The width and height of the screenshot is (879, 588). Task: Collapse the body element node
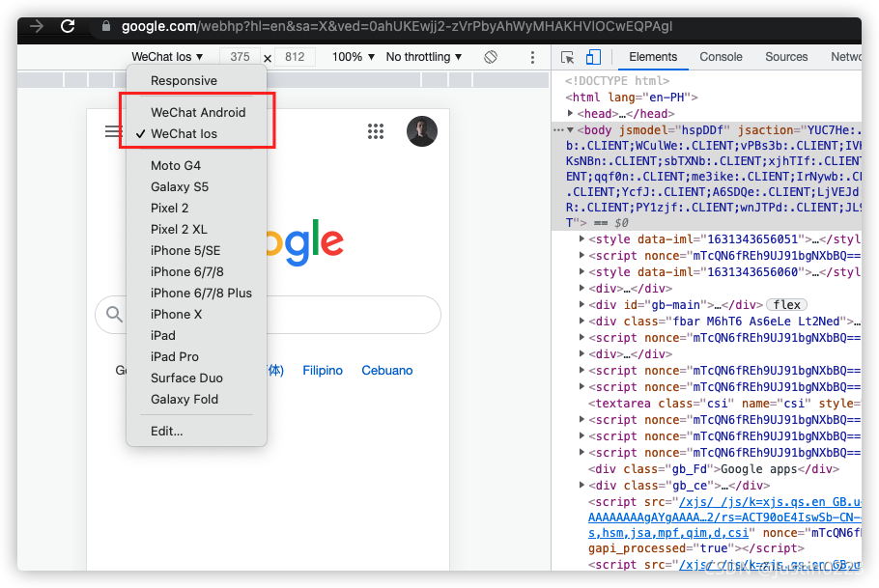click(x=570, y=130)
